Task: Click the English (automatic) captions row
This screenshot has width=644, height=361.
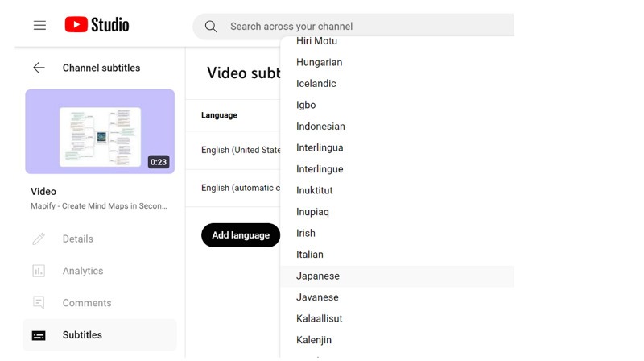Action: [233, 188]
